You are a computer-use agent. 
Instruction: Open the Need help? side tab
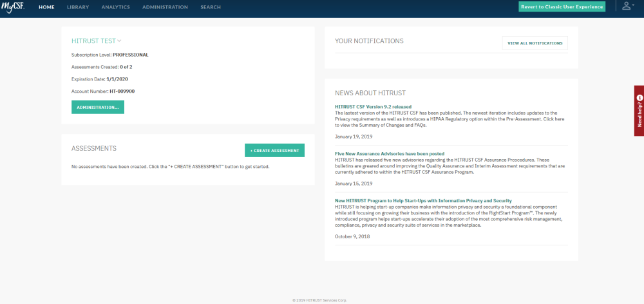639,111
